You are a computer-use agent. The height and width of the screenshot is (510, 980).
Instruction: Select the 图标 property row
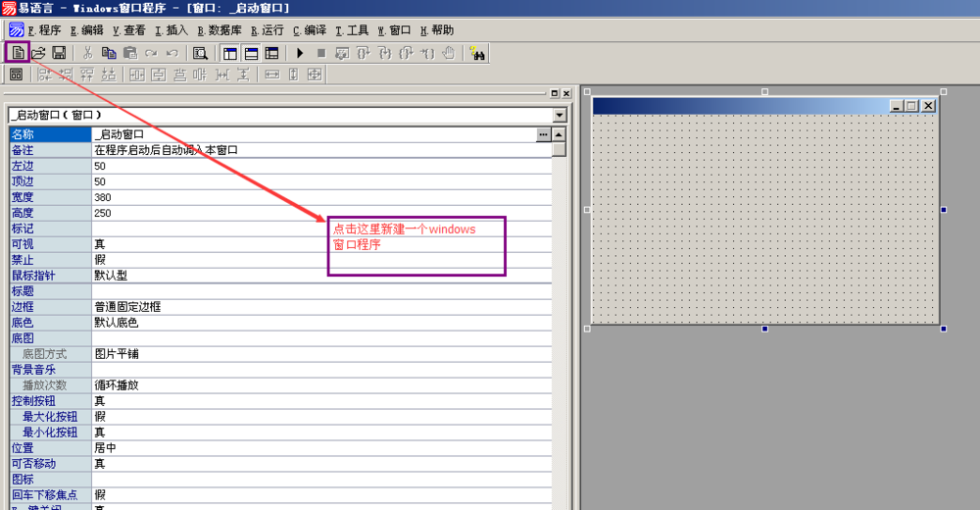pyautogui.click(x=280, y=480)
